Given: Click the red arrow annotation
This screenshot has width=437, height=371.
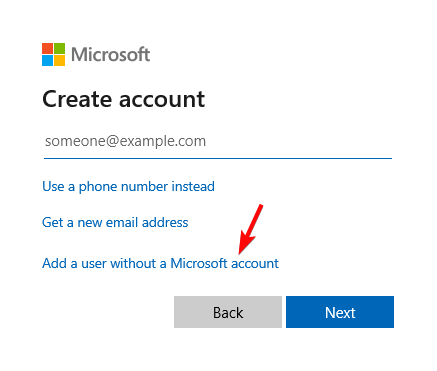Looking at the screenshot, I should point(250,229).
